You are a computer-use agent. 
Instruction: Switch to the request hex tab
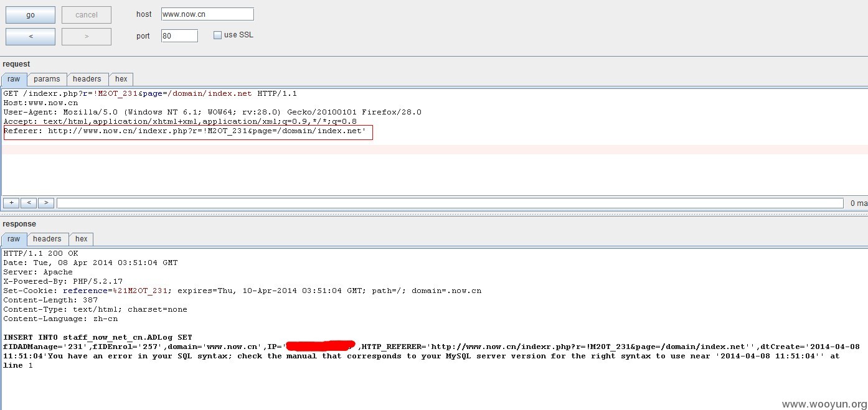[121, 79]
